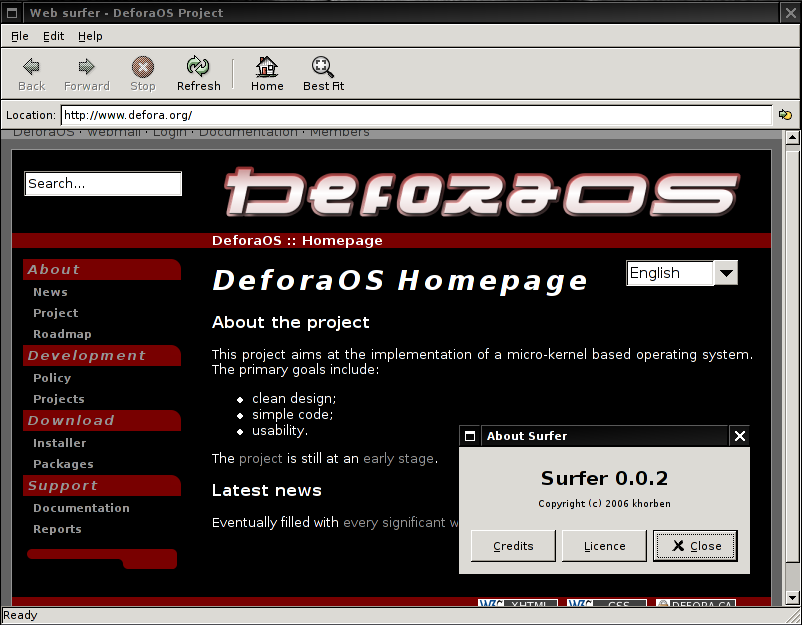Click the Credits button
Viewport: 802px width, 625px height.
tap(513, 546)
